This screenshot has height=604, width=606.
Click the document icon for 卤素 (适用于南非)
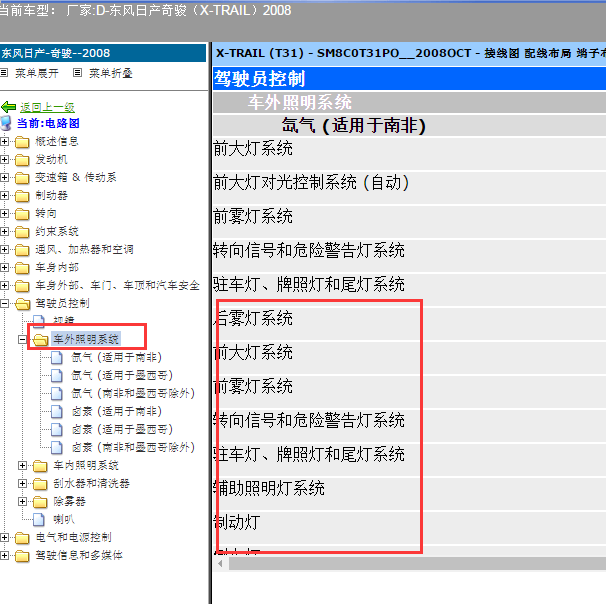tap(57, 412)
